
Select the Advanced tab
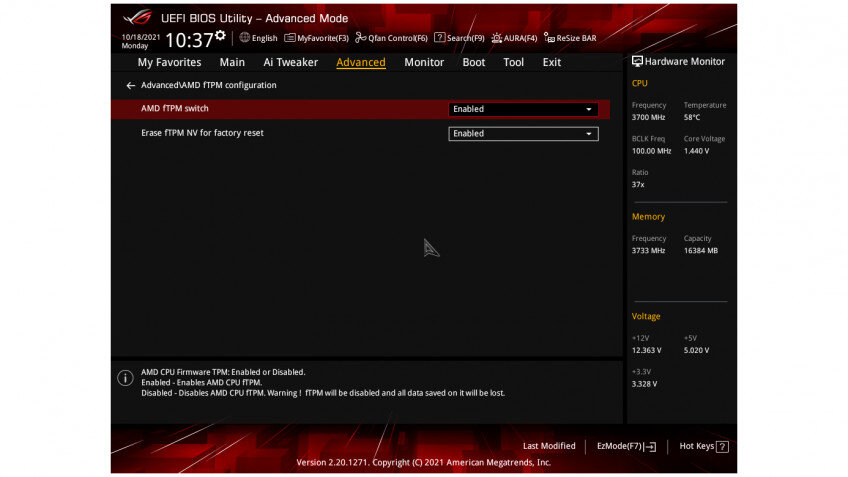point(361,62)
